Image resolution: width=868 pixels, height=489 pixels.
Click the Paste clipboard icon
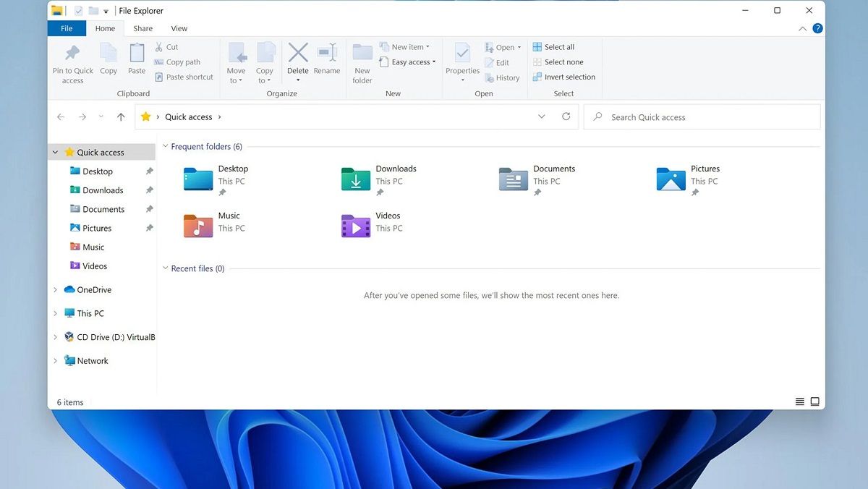point(137,53)
